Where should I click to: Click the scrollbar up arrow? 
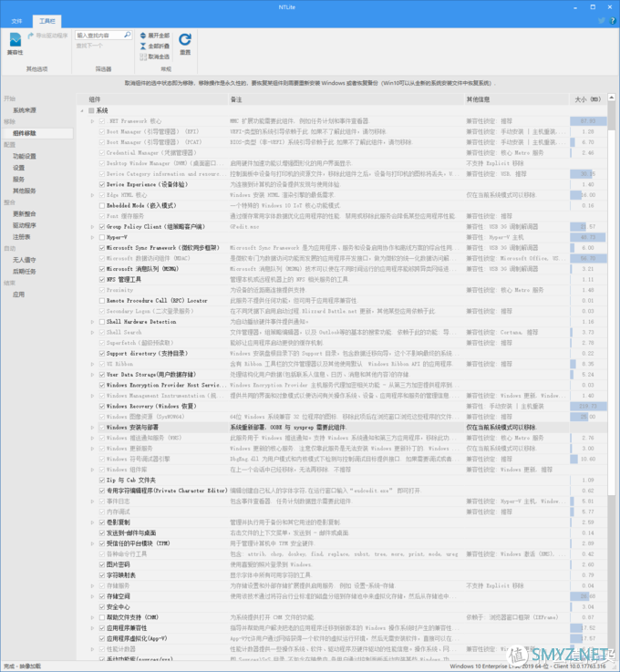(x=612, y=98)
